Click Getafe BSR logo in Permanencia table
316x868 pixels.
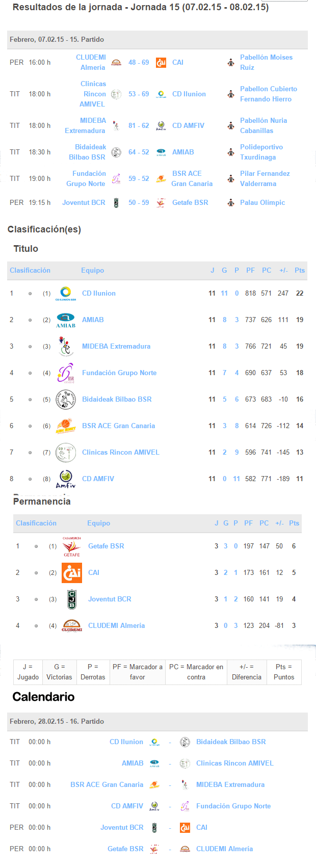tap(72, 546)
